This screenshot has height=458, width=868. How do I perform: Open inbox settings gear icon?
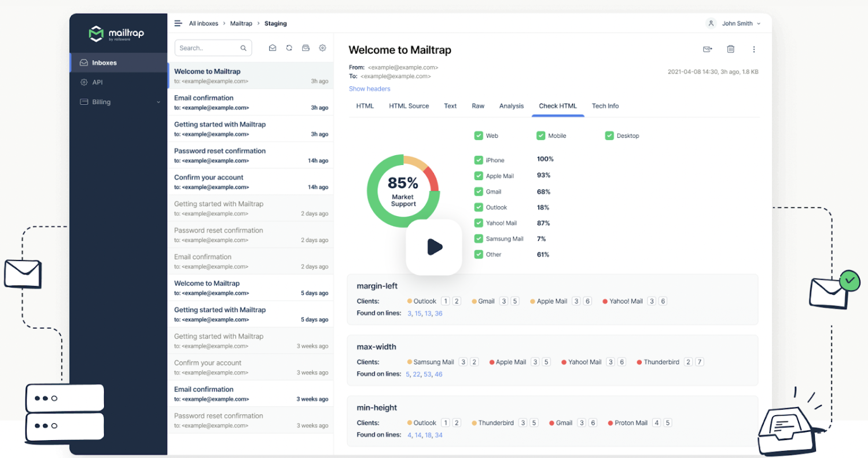pyautogui.click(x=323, y=48)
